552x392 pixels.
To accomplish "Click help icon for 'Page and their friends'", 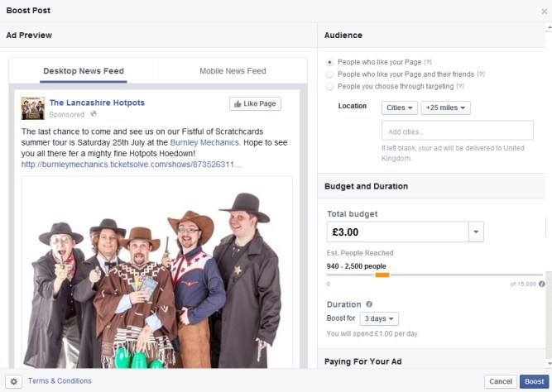I will 481,74.
